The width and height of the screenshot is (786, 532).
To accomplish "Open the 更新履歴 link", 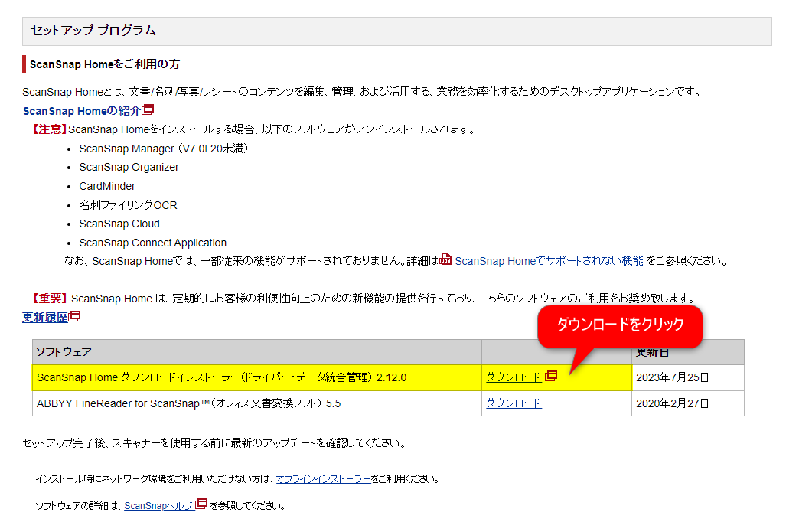I will coord(45,317).
